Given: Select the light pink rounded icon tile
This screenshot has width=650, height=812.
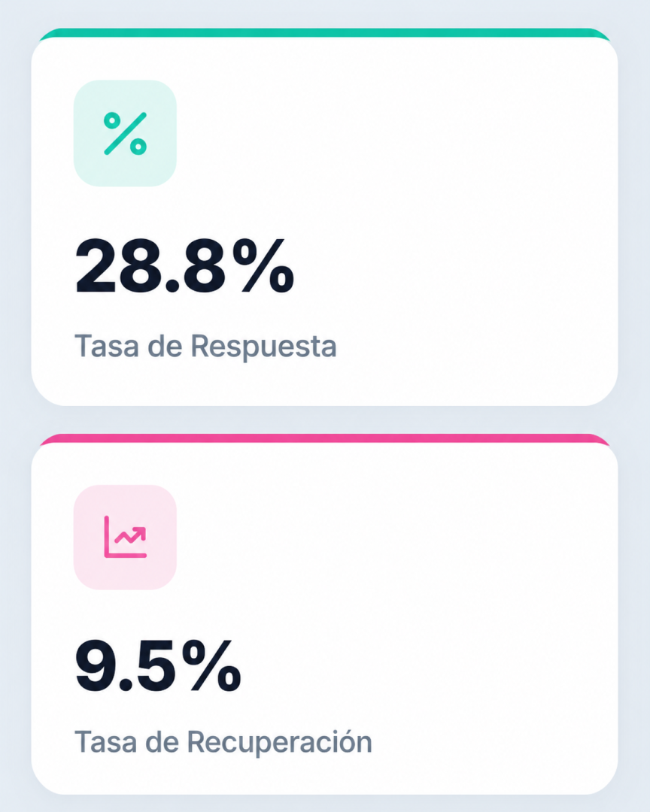Looking at the screenshot, I should click(126, 537).
